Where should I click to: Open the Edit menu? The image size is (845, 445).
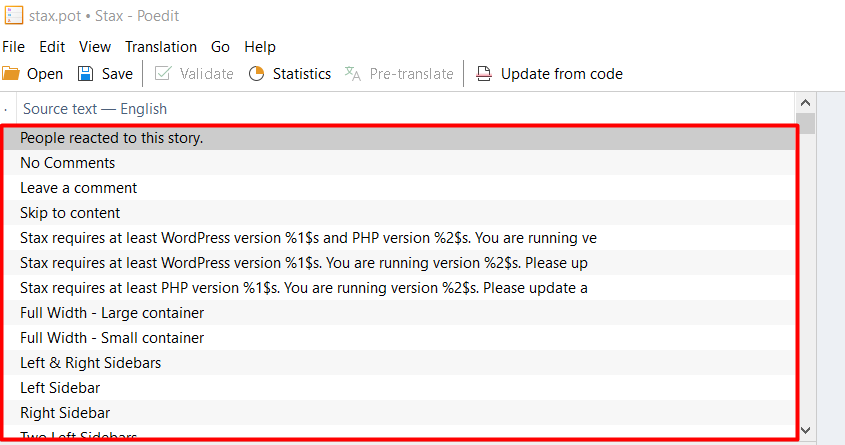click(52, 47)
